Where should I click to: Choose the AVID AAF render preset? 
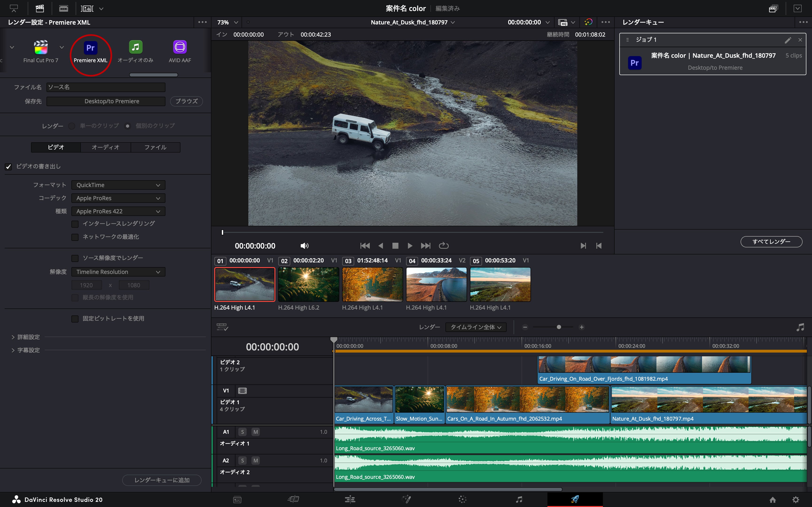coord(180,47)
